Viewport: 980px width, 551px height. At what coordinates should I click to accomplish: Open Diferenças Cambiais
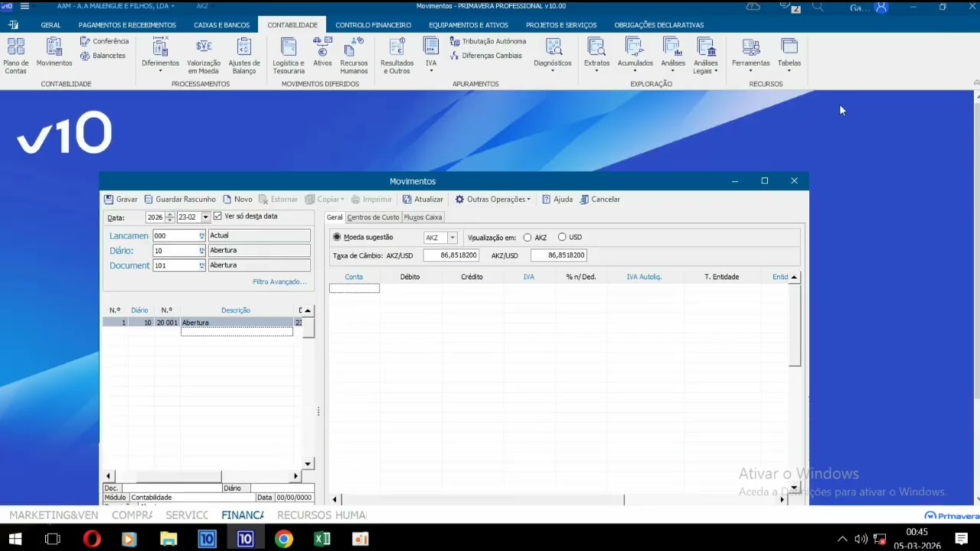pos(485,56)
